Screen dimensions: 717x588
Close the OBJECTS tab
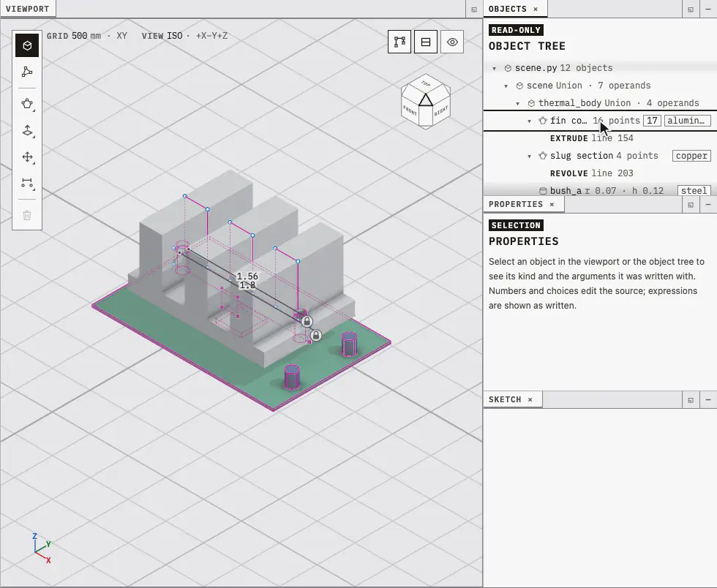click(536, 10)
